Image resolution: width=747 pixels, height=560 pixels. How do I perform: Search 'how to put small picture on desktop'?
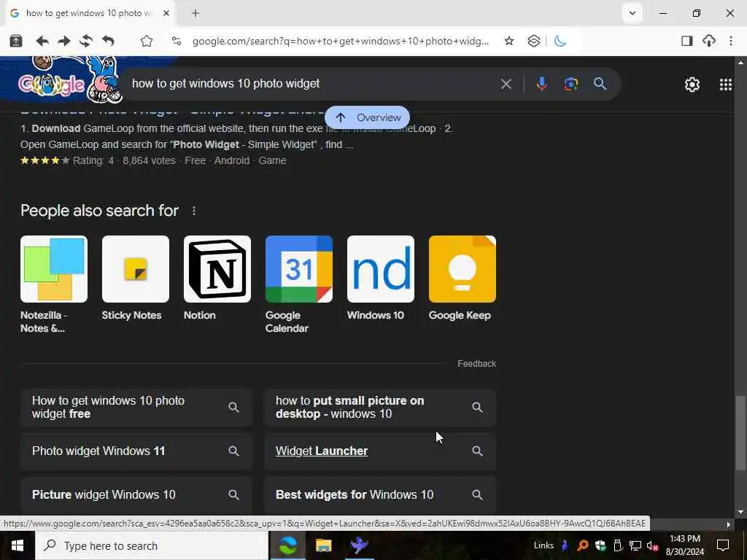pos(380,407)
